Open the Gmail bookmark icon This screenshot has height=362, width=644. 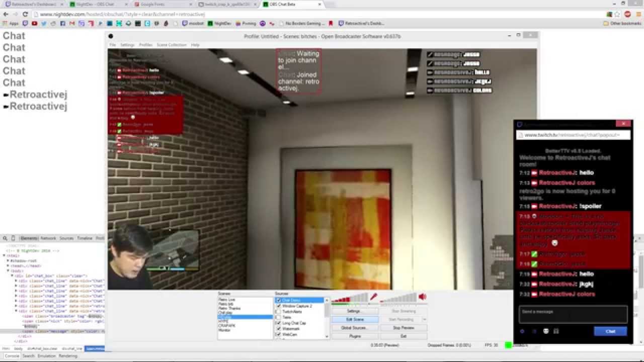coord(72,23)
